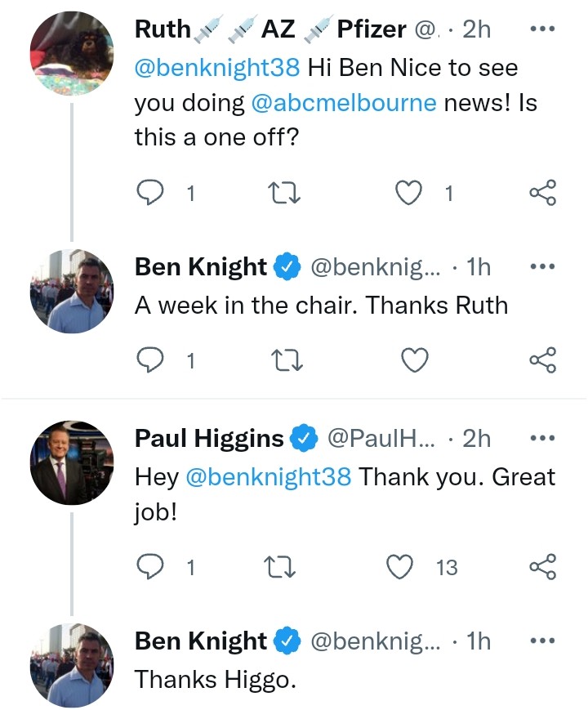The image size is (588, 710).
Task: Reply to Ruth's tweet
Action: point(150,193)
